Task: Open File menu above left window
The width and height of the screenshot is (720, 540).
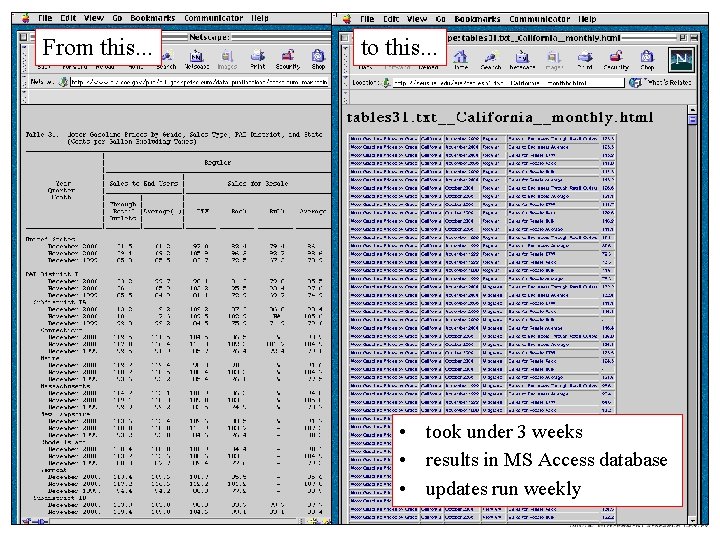Action: [45, 18]
